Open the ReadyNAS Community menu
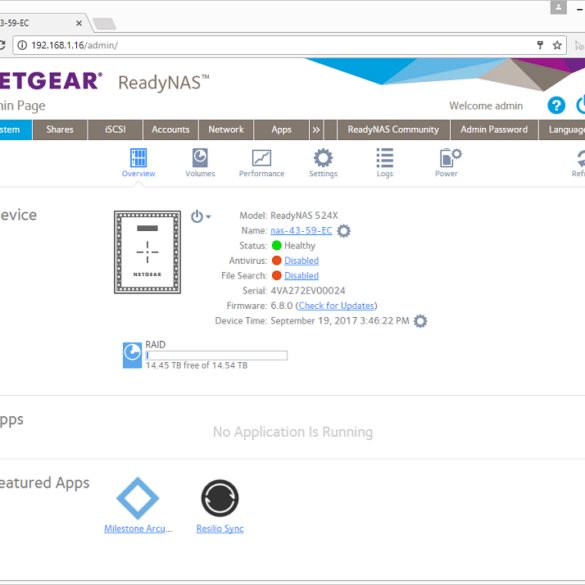The image size is (585, 585). point(393,130)
